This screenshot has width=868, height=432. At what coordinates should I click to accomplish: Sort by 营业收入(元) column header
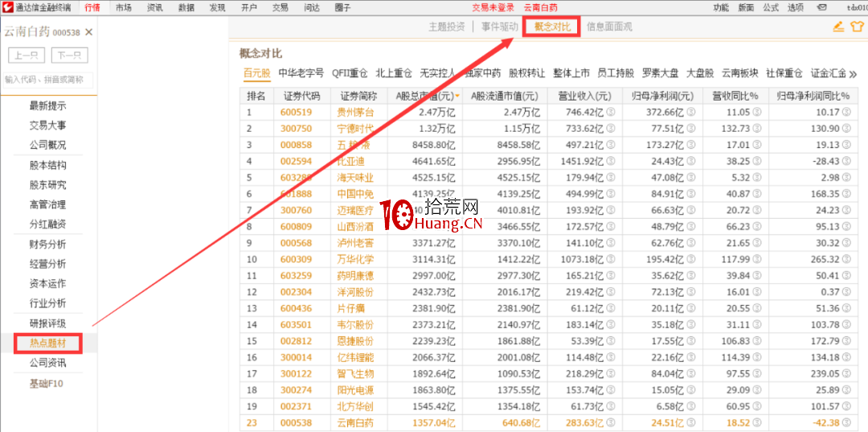click(x=584, y=96)
